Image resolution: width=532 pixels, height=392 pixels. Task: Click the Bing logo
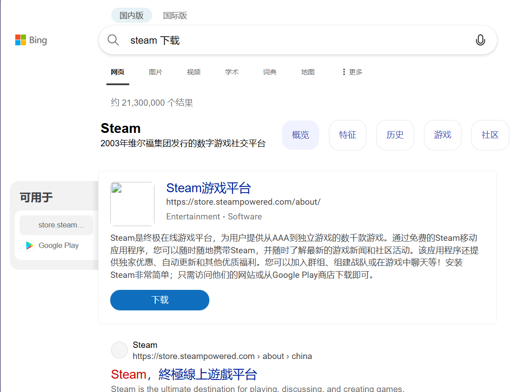coord(31,40)
